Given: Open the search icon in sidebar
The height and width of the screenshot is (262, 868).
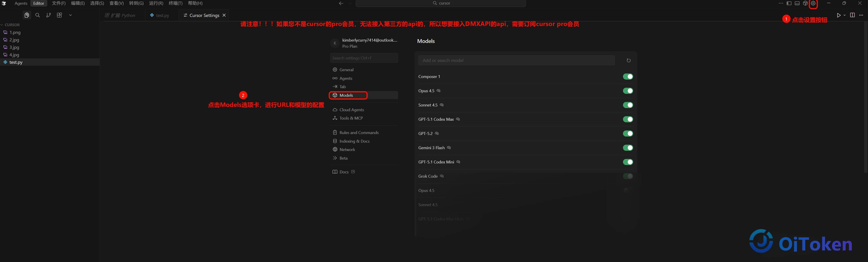Looking at the screenshot, I should point(38,15).
